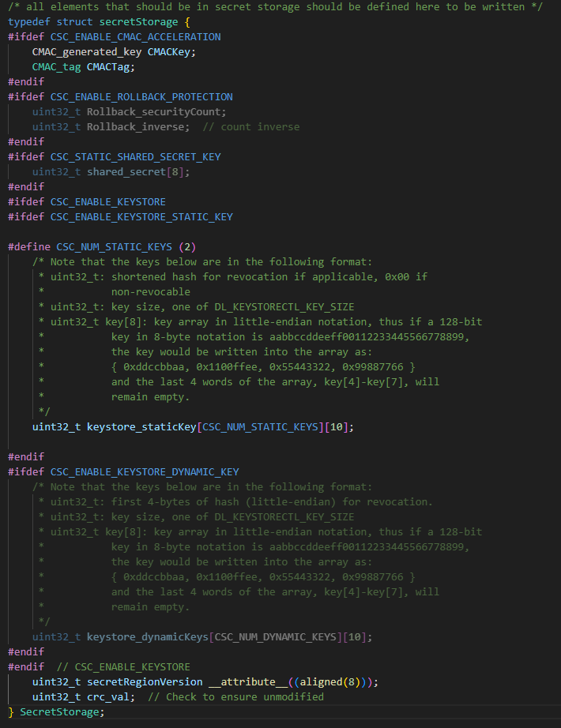Click the CSC_ENABLE_CMAC_ACCELERATION macro name
This screenshot has width=561, height=728.
point(135,36)
